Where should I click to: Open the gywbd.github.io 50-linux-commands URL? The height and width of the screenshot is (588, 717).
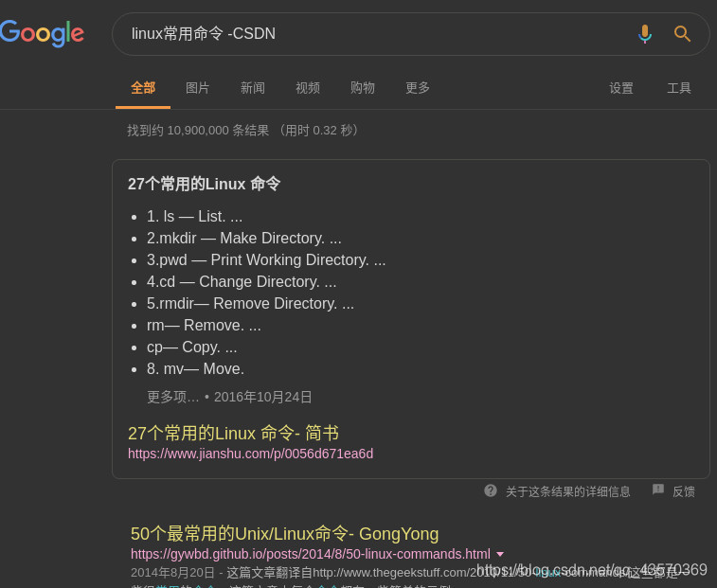coord(311,554)
